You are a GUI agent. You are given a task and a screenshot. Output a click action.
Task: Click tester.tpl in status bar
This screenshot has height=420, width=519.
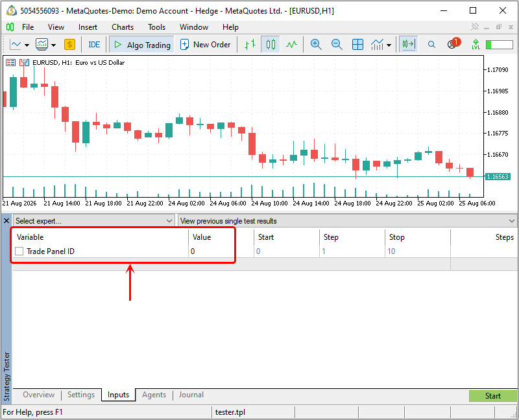click(230, 412)
